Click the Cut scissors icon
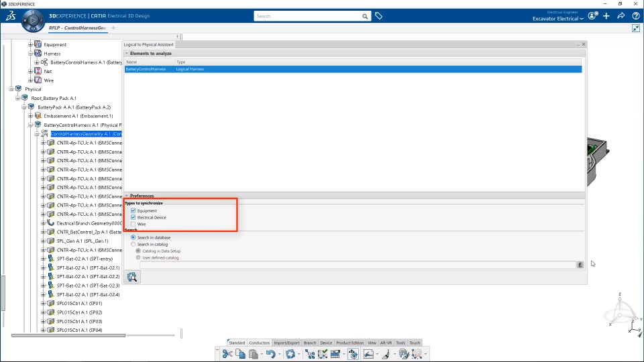The height and width of the screenshot is (362, 644). (227, 354)
